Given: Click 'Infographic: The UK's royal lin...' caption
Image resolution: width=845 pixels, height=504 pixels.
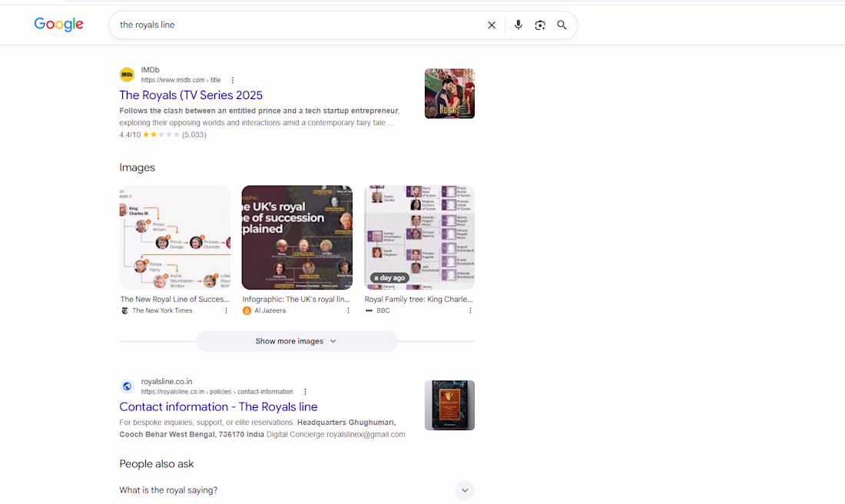Looking at the screenshot, I should pyautogui.click(x=296, y=299).
